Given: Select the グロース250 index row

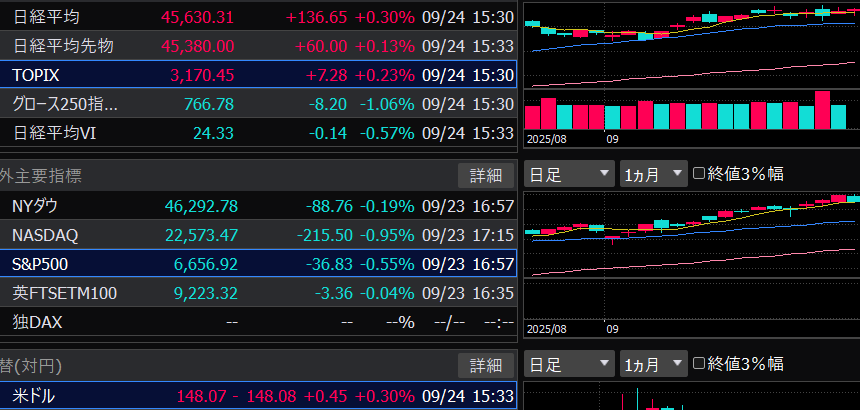Looking at the screenshot, I should (x=258, y=104).
